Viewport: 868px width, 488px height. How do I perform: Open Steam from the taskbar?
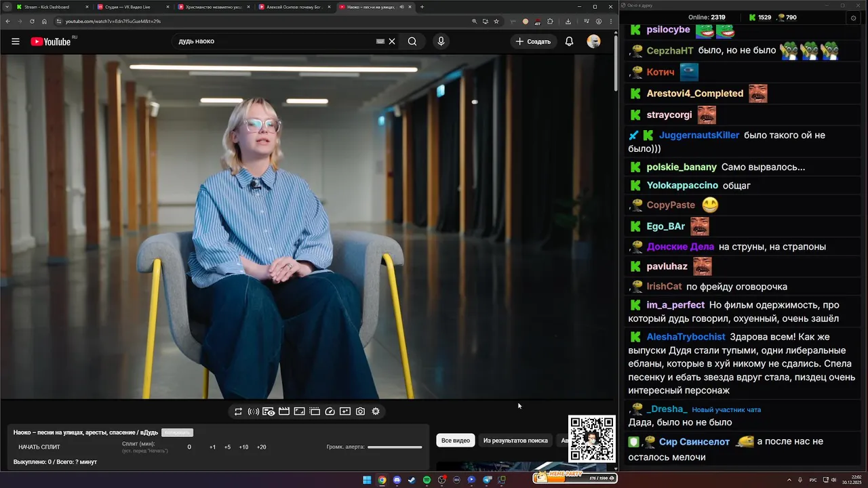pyautogui.click(x=412, y=480)
